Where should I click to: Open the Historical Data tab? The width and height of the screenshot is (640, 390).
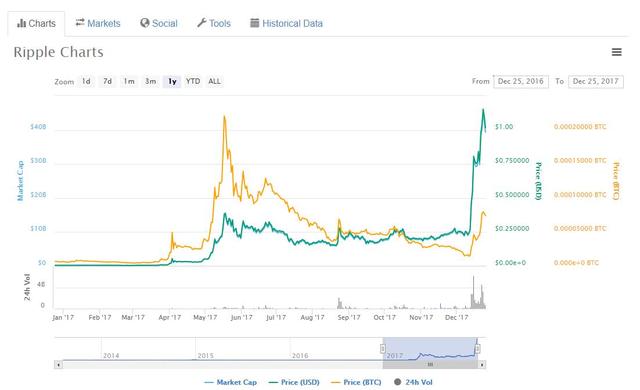(x=287, y=23)
